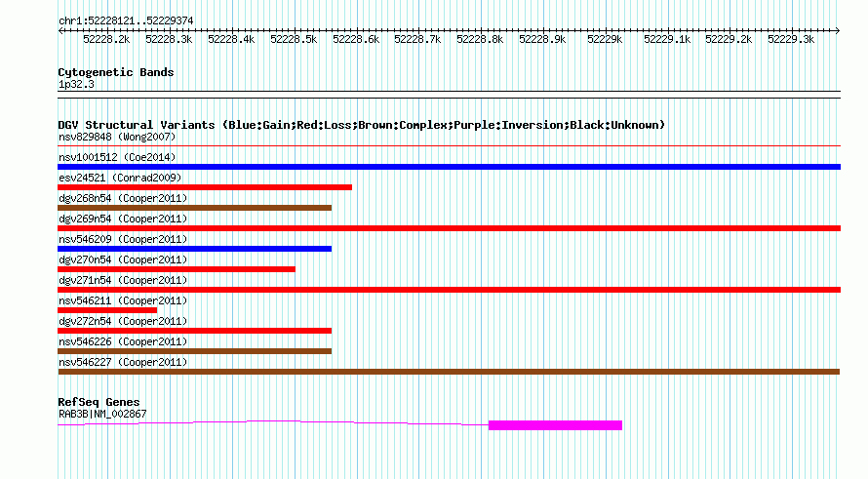The image size is (868, 479).
Task: Click the 52228.5k ruler tick label
Action: point(294,39)
